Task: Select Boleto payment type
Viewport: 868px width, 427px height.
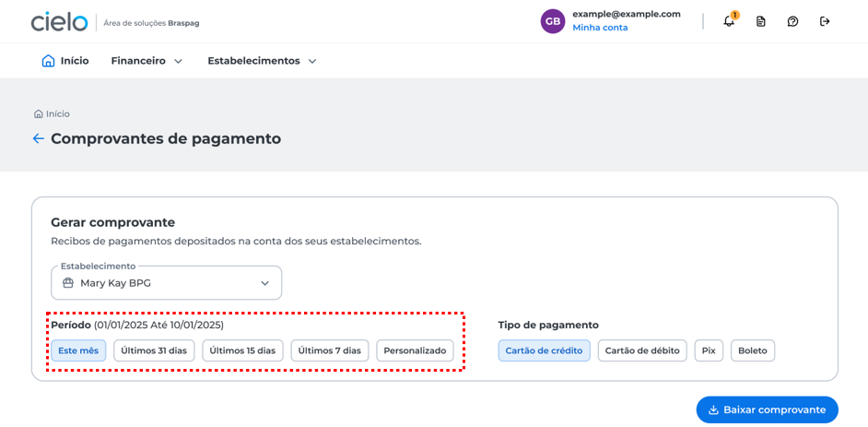Action: (753, 350)
